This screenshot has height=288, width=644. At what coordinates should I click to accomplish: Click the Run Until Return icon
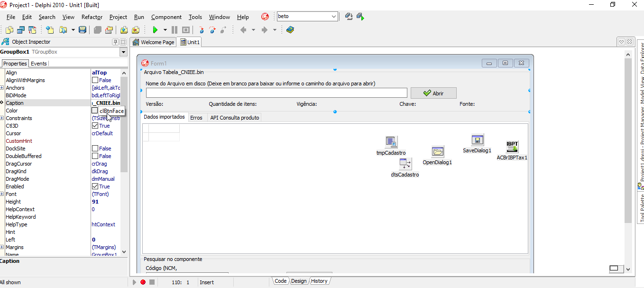223,30
